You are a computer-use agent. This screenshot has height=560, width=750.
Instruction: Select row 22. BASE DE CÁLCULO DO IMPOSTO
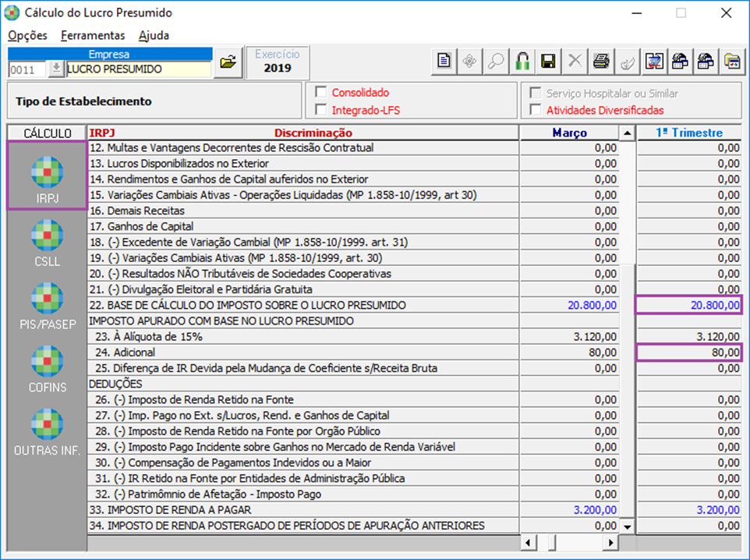pos(303,306)
